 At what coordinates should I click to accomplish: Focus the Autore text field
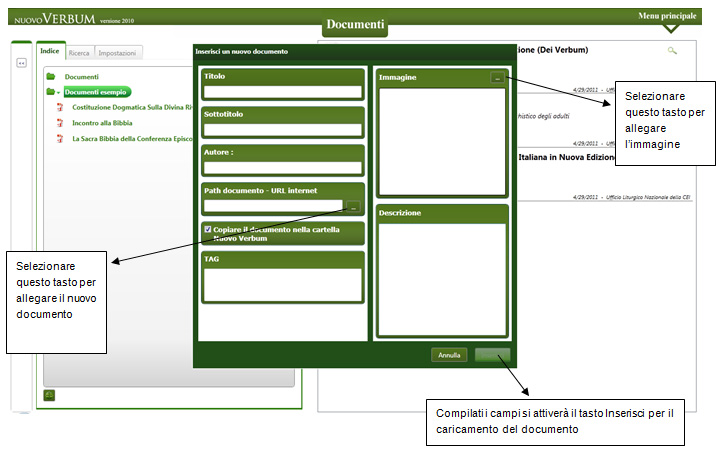[x=281, y=168]
